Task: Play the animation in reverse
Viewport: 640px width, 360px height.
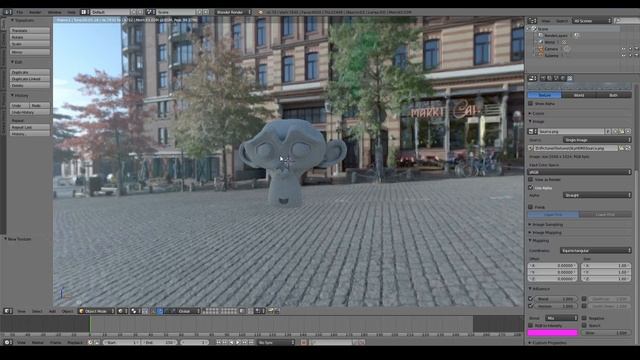Action: point(231,342)
